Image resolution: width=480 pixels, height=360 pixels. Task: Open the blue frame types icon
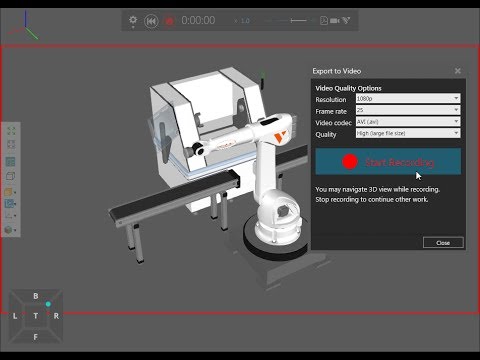[8, 204]
